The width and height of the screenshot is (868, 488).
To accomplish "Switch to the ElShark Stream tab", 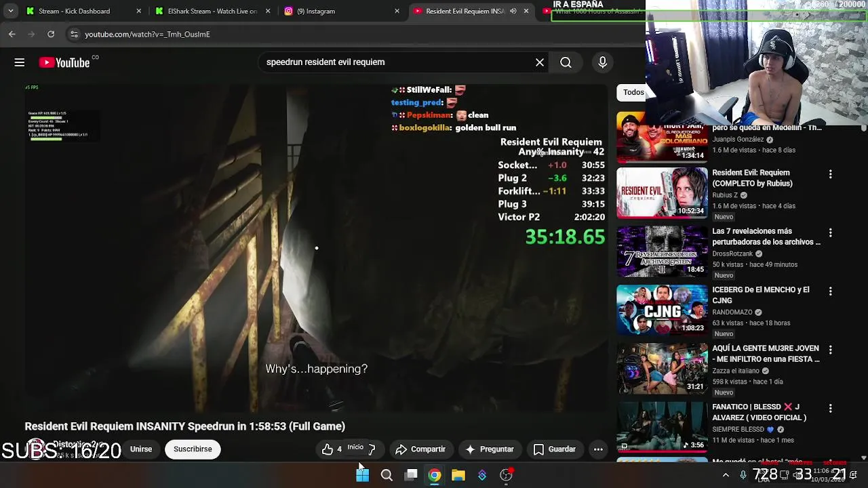I will [x=212, y=11].
